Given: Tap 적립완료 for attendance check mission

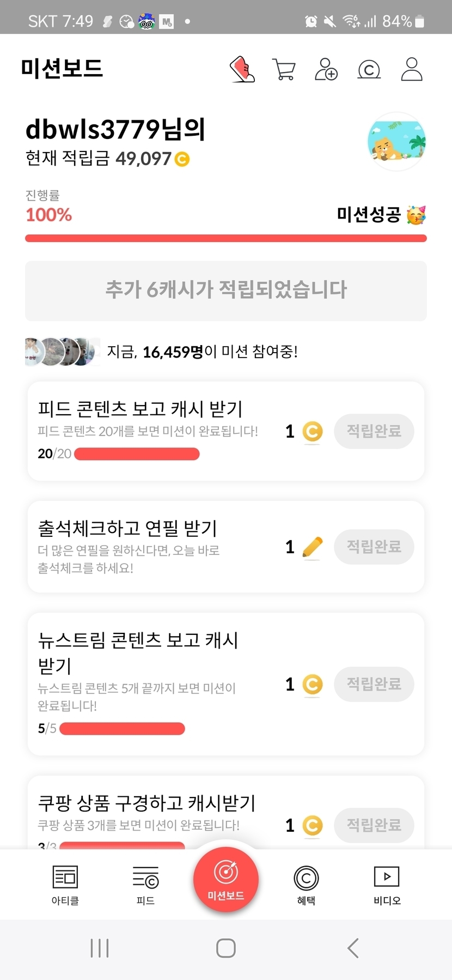Looking at the screenshot, I should [x=374, y=547].
